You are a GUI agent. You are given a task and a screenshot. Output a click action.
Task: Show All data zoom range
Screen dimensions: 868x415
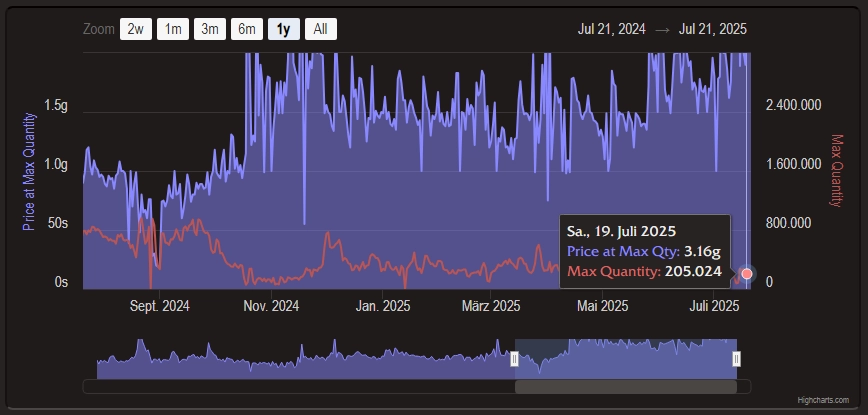click(x=321, y=29)
